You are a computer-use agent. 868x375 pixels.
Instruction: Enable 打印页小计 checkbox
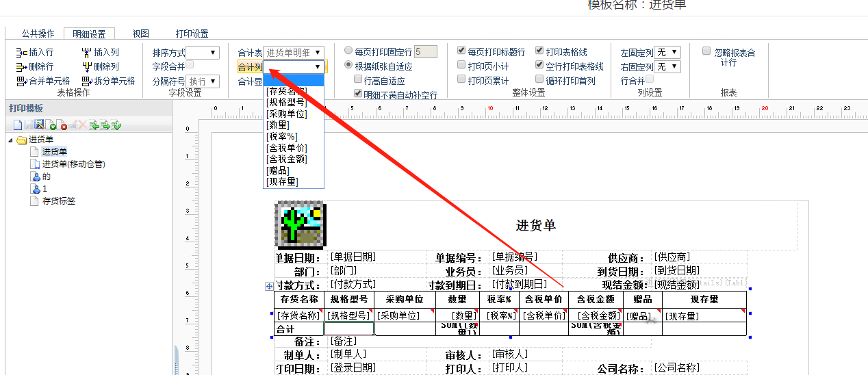pyautogui.click(x=461, y=65)
